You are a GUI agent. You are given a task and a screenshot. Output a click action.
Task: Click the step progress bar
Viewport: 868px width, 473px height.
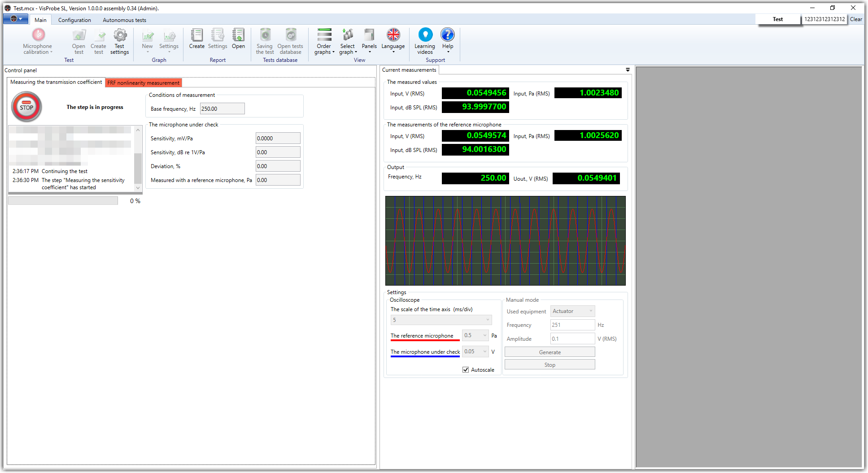(x=63, y=201)
